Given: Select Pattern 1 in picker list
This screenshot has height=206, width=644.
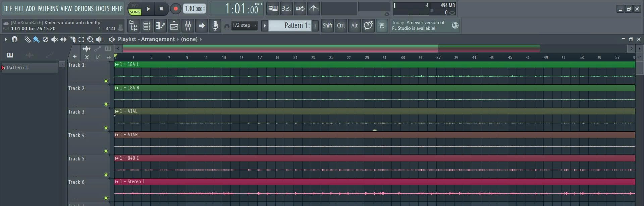Looking at the screenshot, I should pyautogui.click(x=29, y=68).
